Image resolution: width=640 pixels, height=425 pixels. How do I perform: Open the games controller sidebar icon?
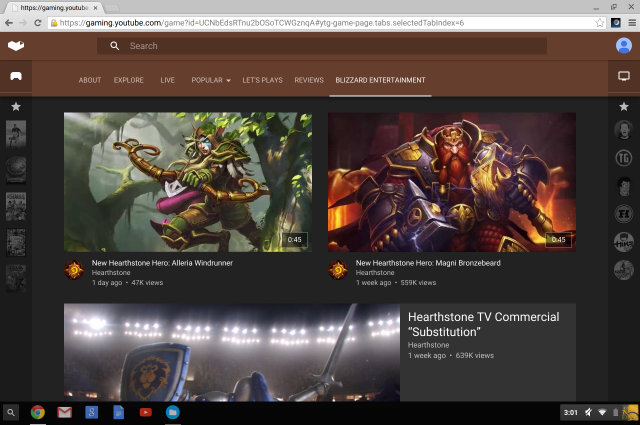tap(16, 76)
